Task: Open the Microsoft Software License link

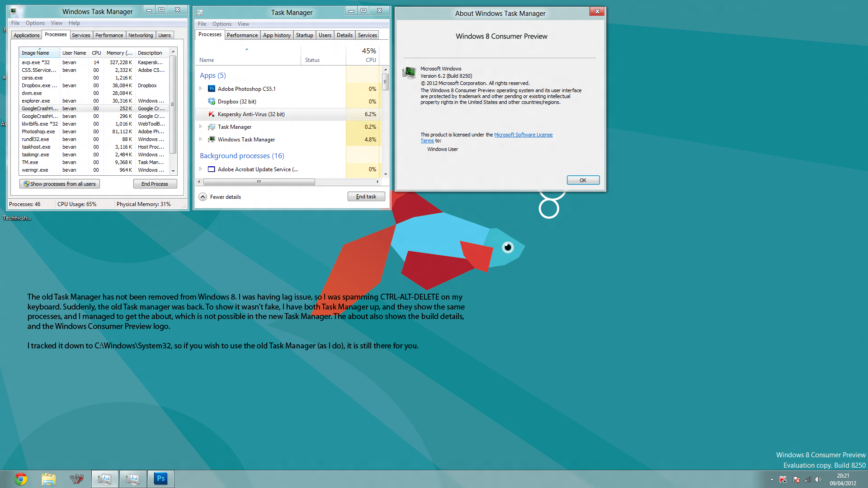Action: (x=523, y=135)
